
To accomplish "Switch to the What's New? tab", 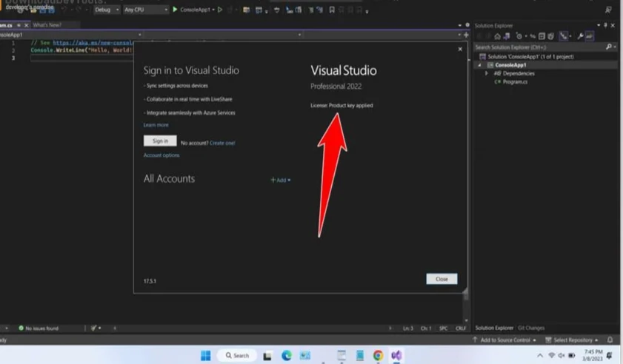I will click(47, 25).
